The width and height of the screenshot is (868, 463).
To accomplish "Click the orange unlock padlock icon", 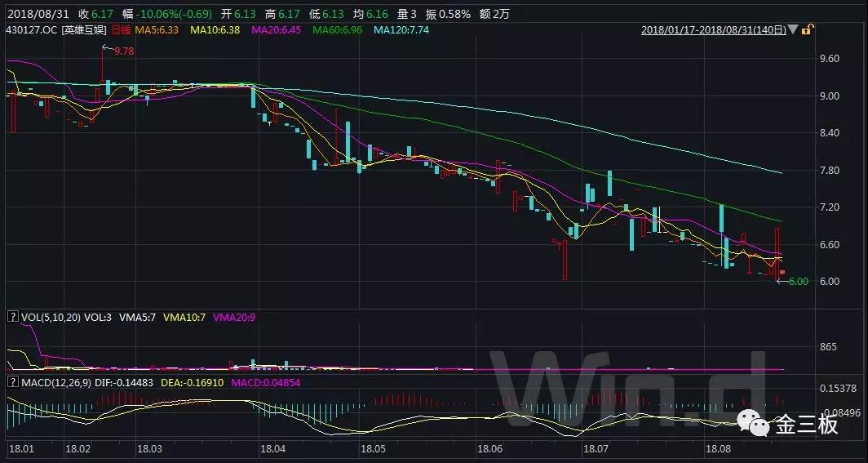I will (x=807, y=29).
